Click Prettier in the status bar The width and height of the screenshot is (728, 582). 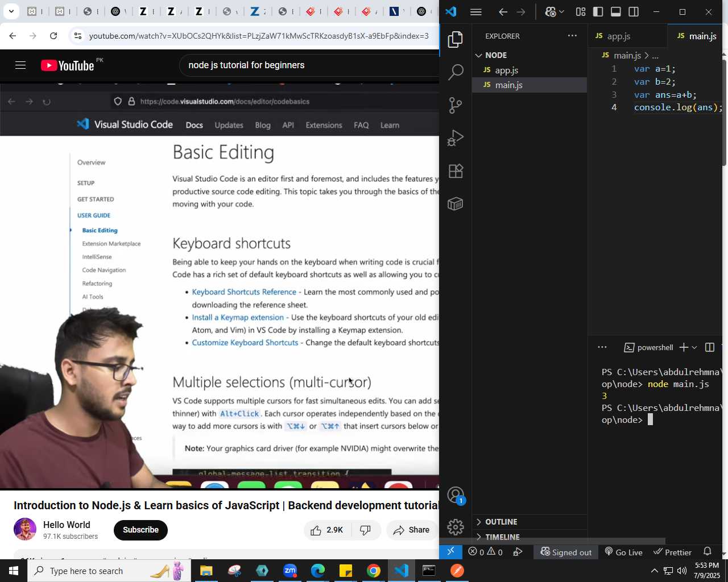673,552
